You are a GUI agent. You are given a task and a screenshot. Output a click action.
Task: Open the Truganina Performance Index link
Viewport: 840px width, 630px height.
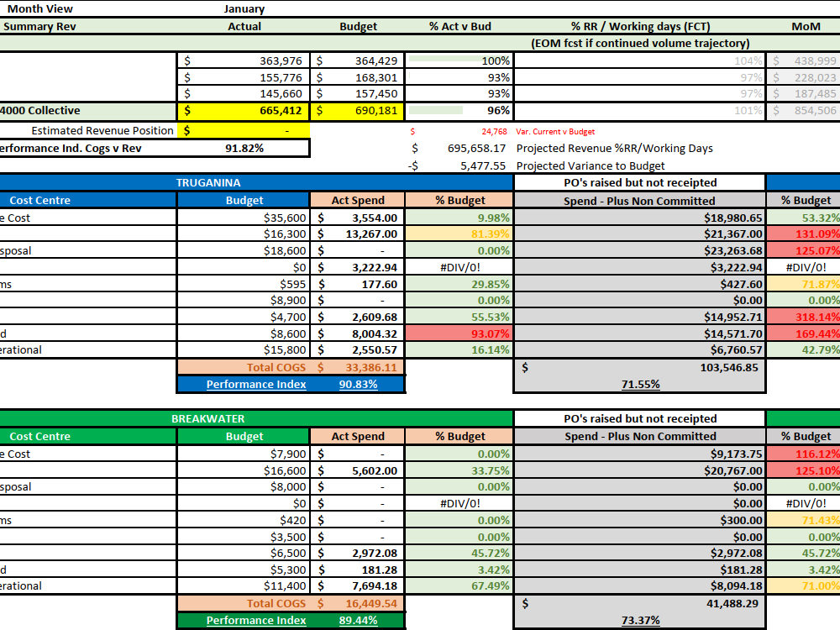(x=256, y=384)
